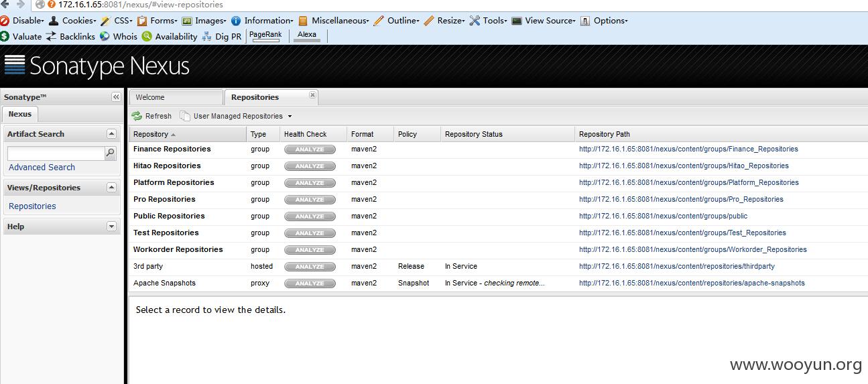Click the Sonatype Nexus logo
This screenshot has height=384, width=868.
(x=97, y=66)
